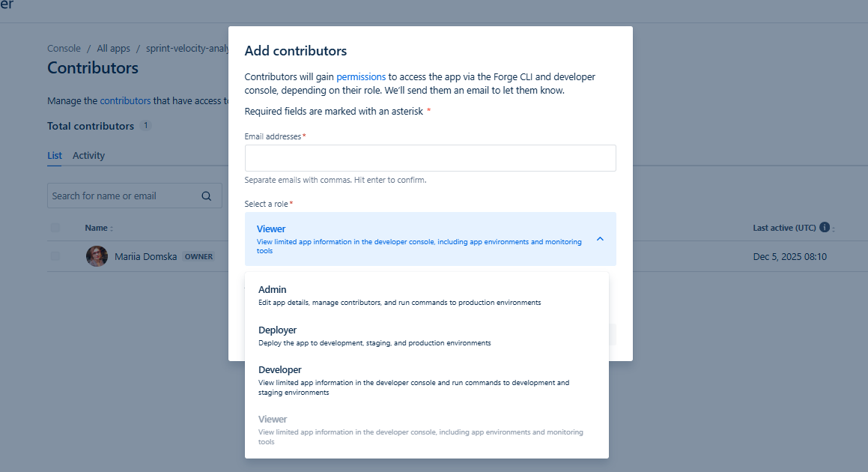Click the Last active info icon
868x472 pixels.
[x=825, y=228]
